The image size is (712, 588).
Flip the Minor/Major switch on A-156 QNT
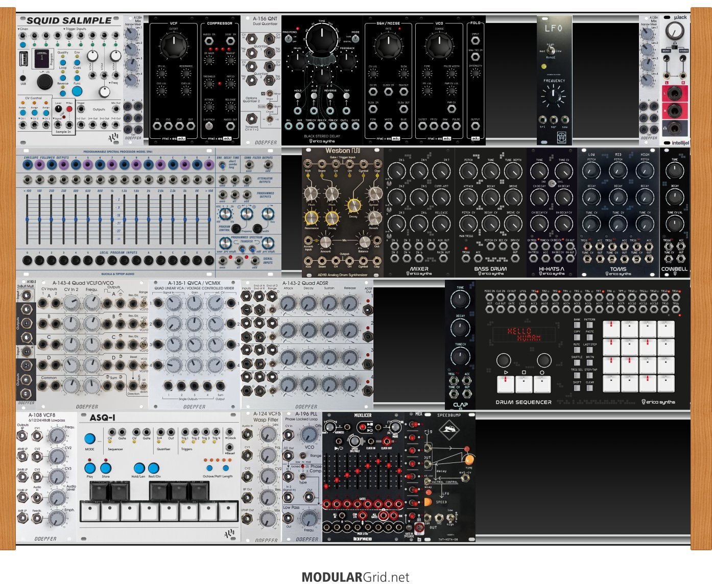270,94
